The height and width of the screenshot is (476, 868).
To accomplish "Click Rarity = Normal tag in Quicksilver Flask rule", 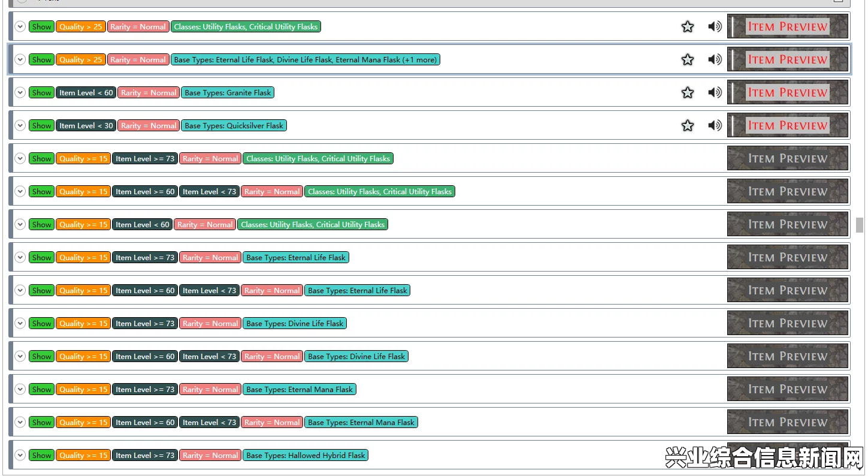I will [149, 125].
